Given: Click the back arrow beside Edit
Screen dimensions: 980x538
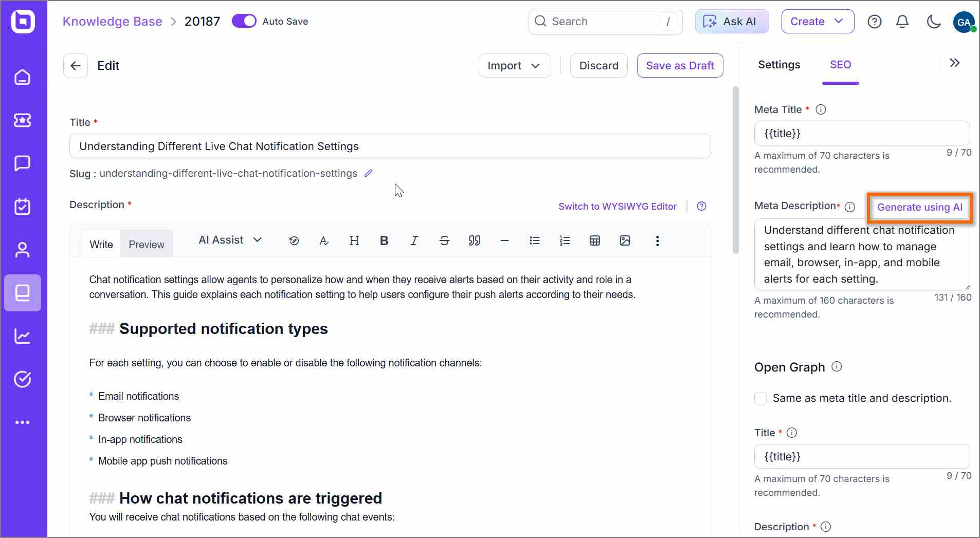Looking at the screenshot, I should pos(76,66).
